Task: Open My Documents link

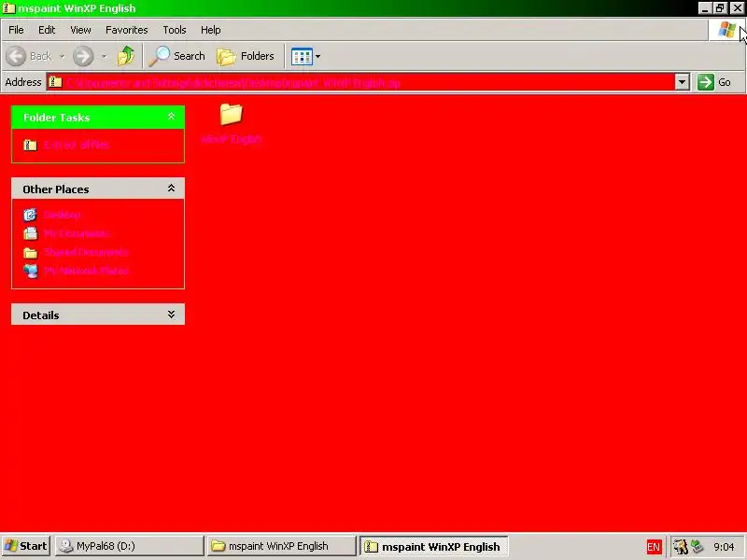Action: 77,233
